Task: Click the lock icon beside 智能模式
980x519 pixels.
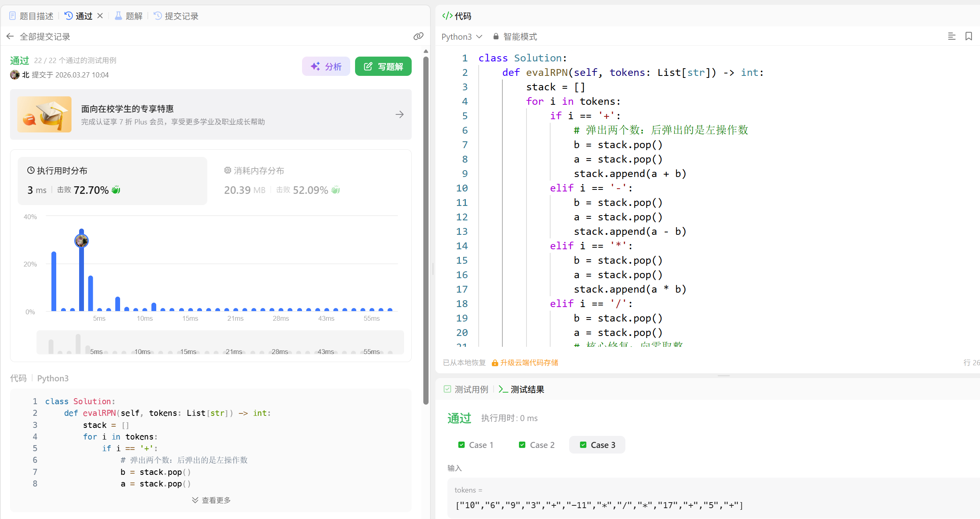Action: pos(496,37)
